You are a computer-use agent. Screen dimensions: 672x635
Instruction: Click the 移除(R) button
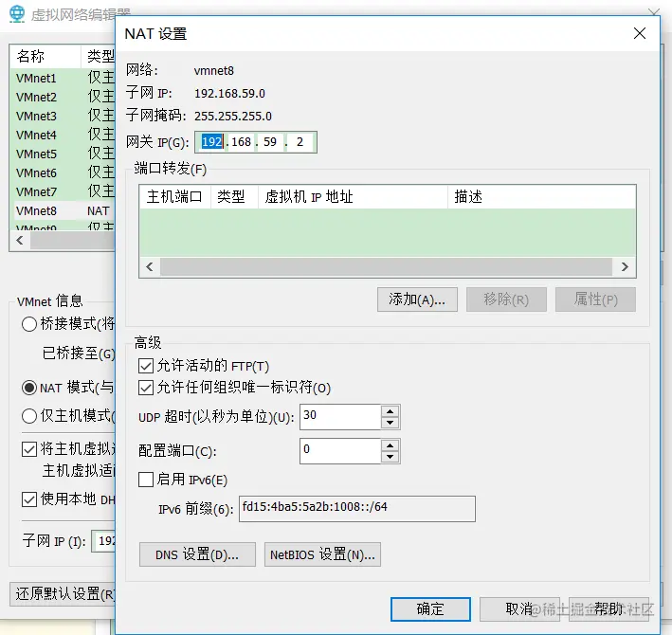506,299
